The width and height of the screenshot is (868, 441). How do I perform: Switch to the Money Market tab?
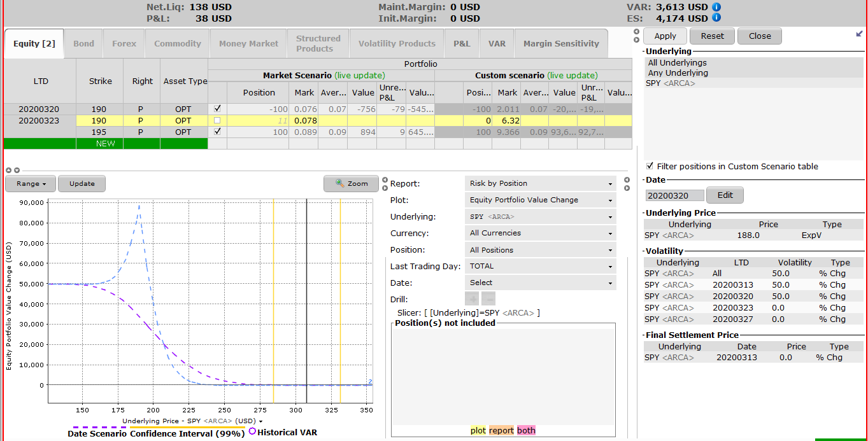coord(248,43)
